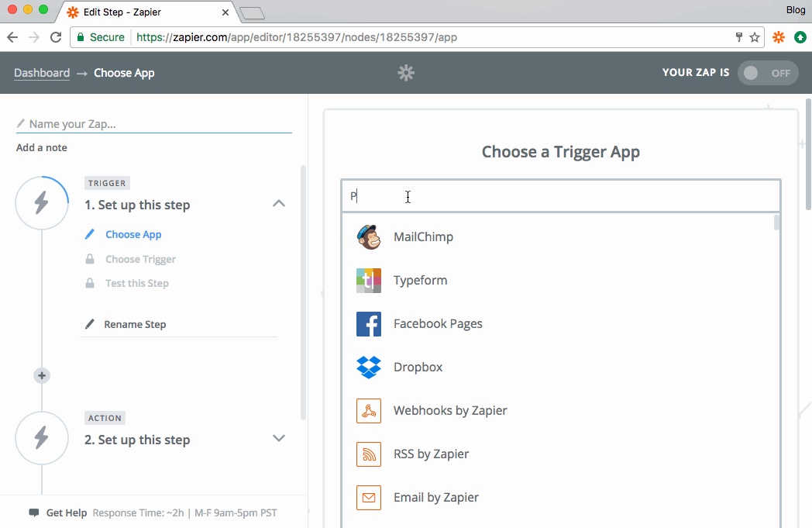The height and width of the screenshot is (528, 812).
Task: Add a step with the plus button
Action: [x=42, y=376]
